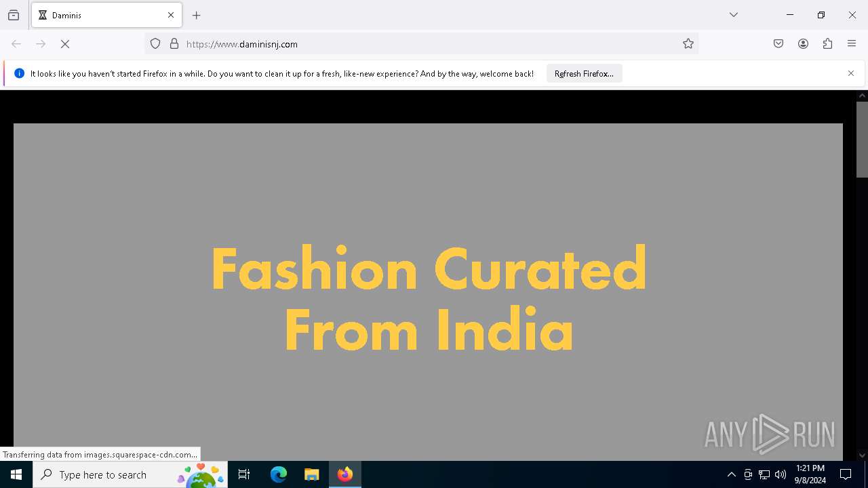The height and width of the screenshot is (488, 868).
Task: Click the Refresh Firefox button
Action: tap(584, 73)
